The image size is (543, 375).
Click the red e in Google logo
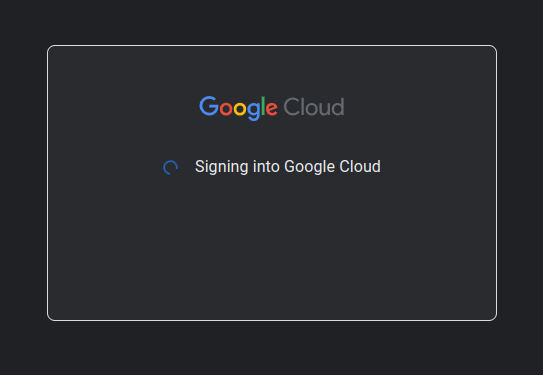coord(272,108)
